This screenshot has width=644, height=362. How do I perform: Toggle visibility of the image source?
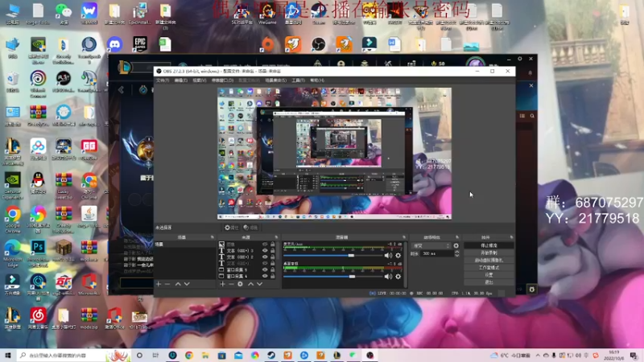click(265, 245)
